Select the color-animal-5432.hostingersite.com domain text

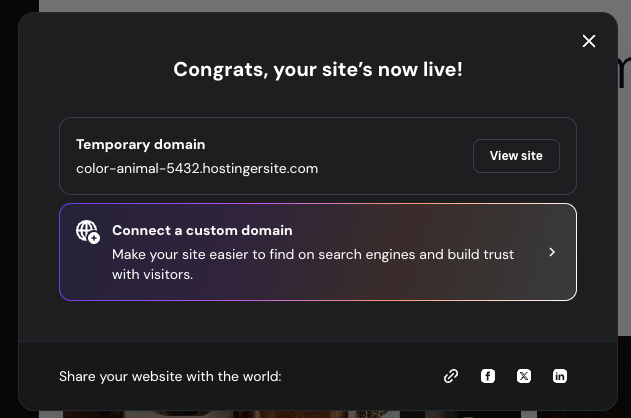pos(197,168)
